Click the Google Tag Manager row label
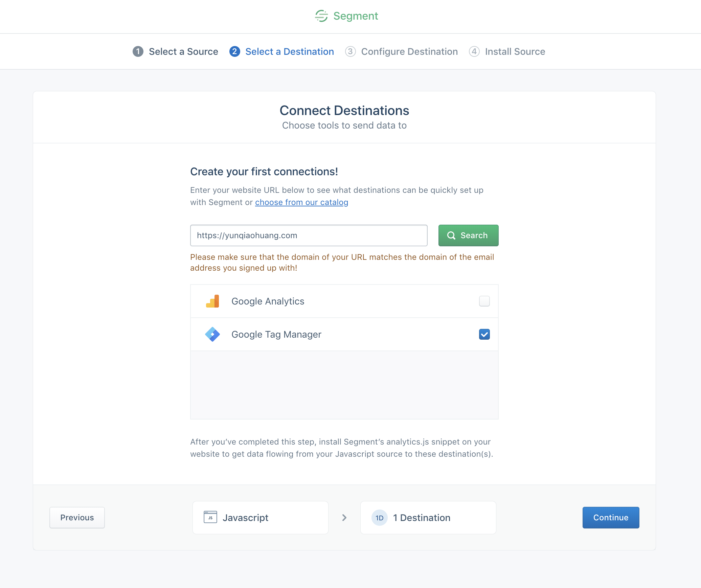Image resolution: width=701 pixels, height=588 pixels. [276, 334]
